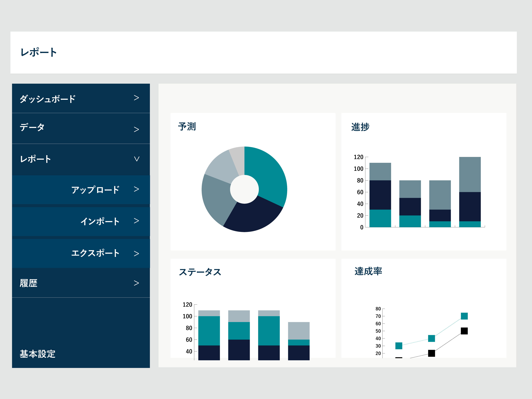Click the arrow beside インポート
This screenshot has height=399, width=532.
136,221
